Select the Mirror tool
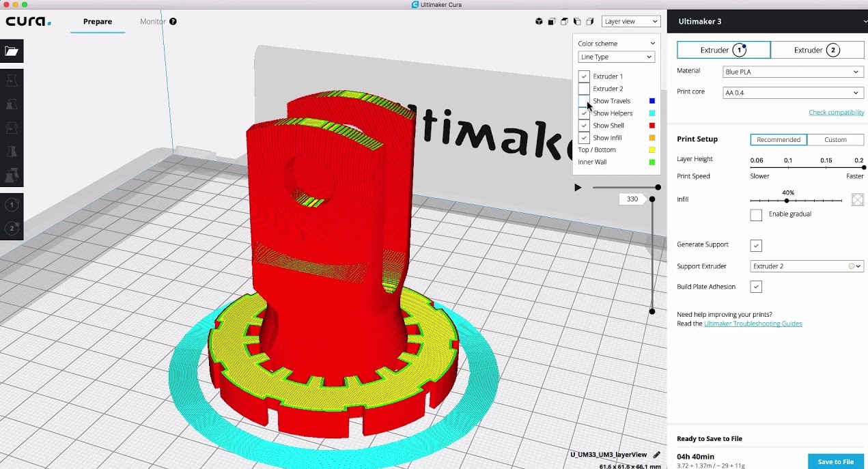Screen dimensions: 868x469 [x=12, y=151]
